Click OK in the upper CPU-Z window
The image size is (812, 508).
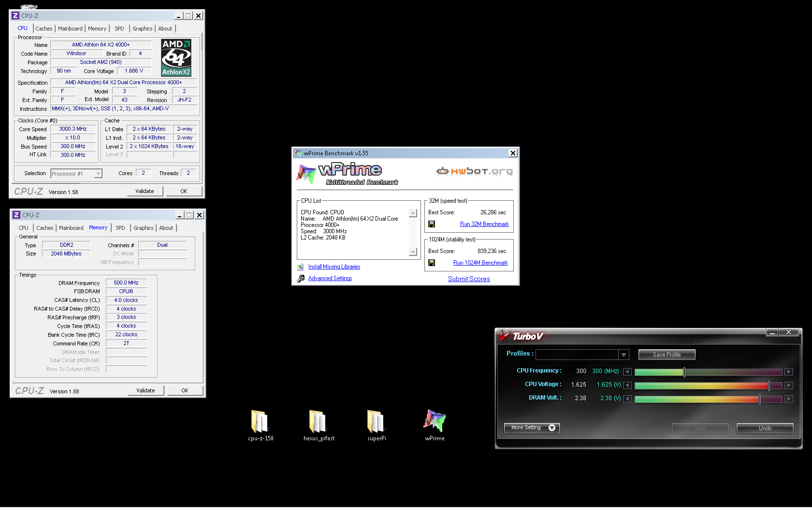(x=184, y=191)
